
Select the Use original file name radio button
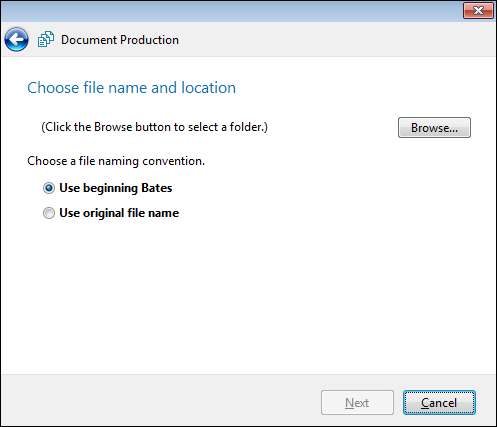point(49,213)
